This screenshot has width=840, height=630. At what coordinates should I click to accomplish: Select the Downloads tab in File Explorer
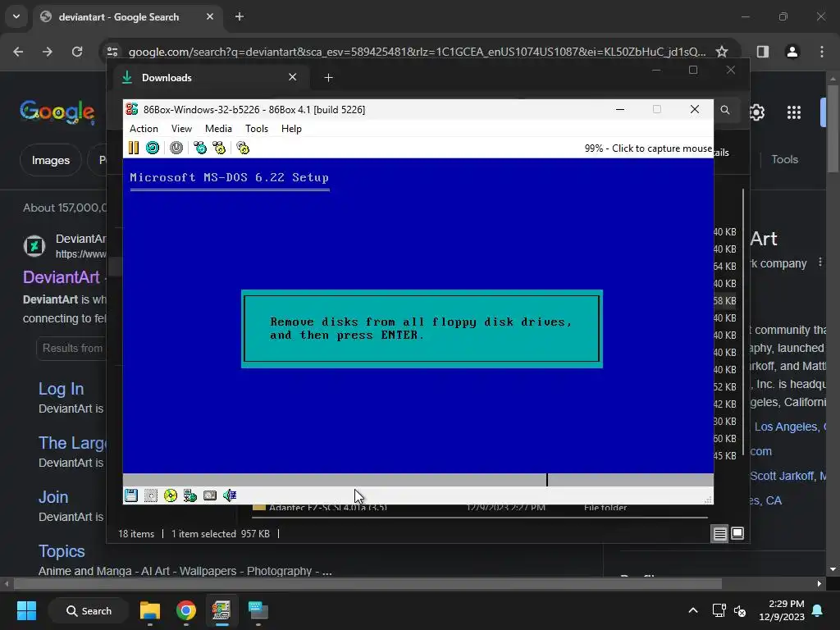point(211,78)
